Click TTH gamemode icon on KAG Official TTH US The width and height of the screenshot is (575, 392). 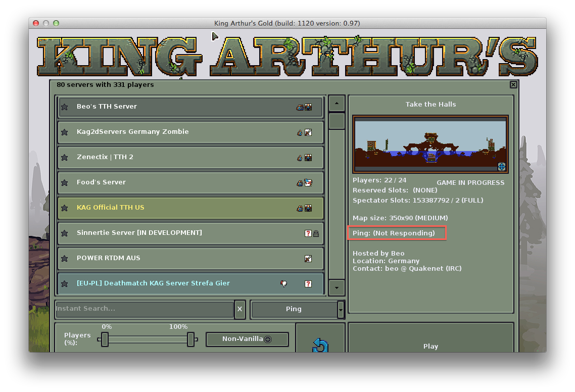pos(308,208)
